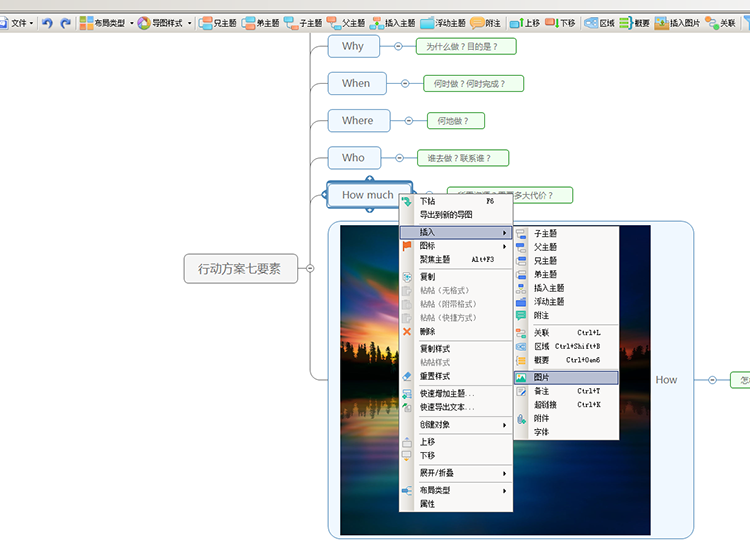Open the 图标 submenu in context menu
This screenshot has width=750, height=549.
(456, 246)
